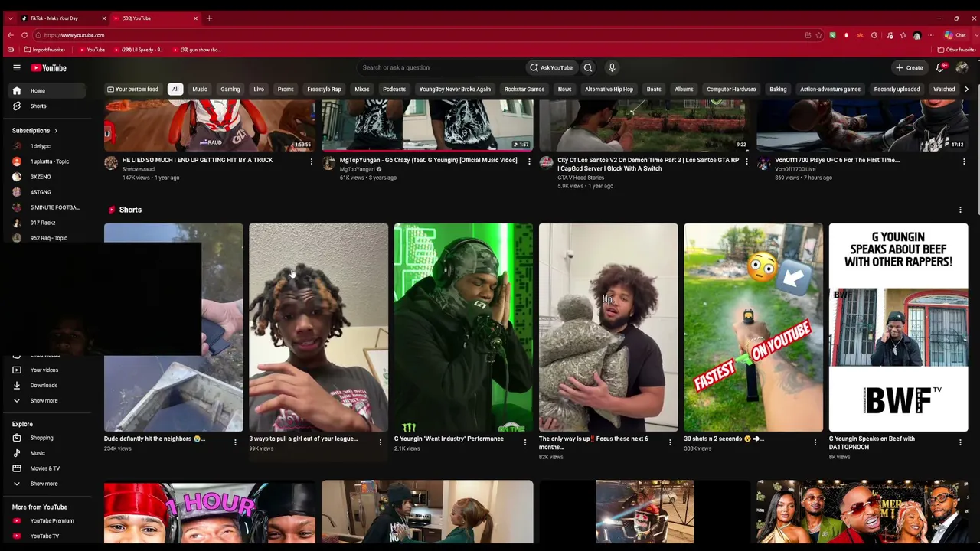
Task: Add this page to favorites star
Action: click(x=818, y=35)
